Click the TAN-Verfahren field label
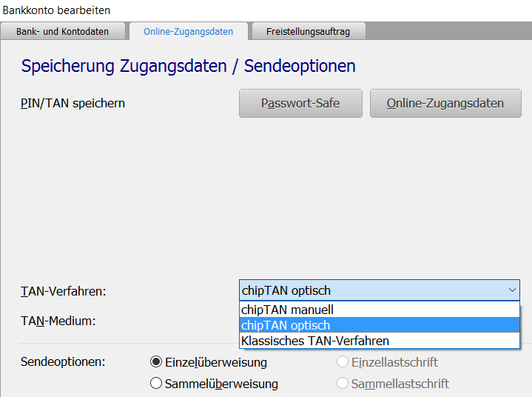This screenshot has width=532, height=397. (64, 291)
